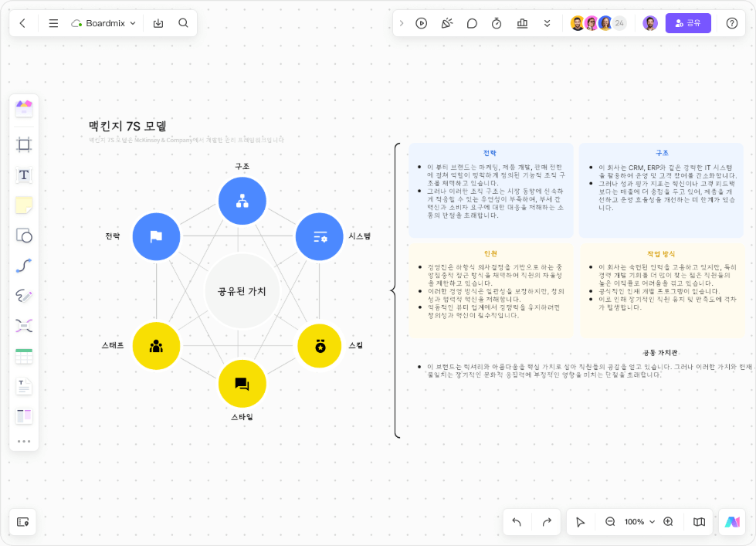The height and width of the screenshot is (546, 756).
Task: Select the document text card tool
Action: click(x=24, y=386)
